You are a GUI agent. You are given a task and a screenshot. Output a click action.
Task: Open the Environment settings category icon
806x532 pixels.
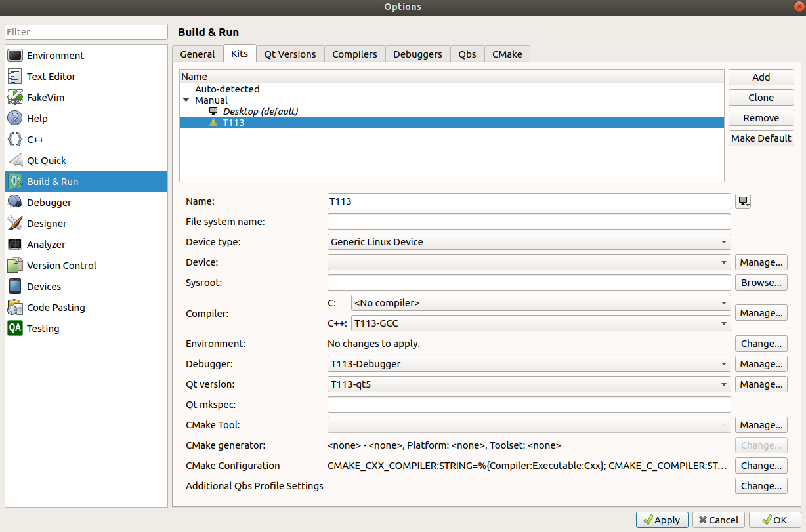pos(15,56)
